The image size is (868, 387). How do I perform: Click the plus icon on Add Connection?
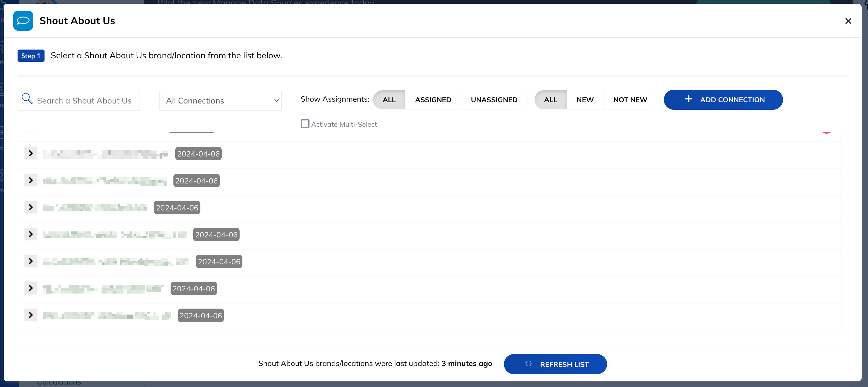[688, 99]
